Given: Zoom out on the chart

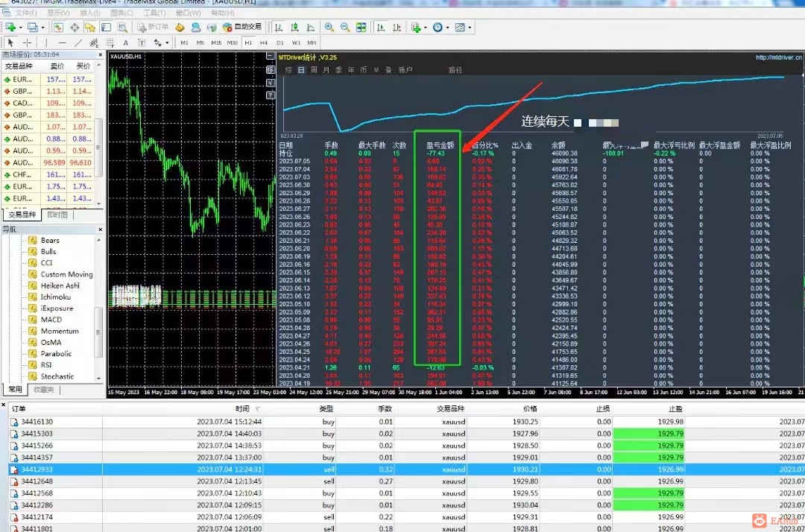Looking at the screenshot, I should point(345,27).
